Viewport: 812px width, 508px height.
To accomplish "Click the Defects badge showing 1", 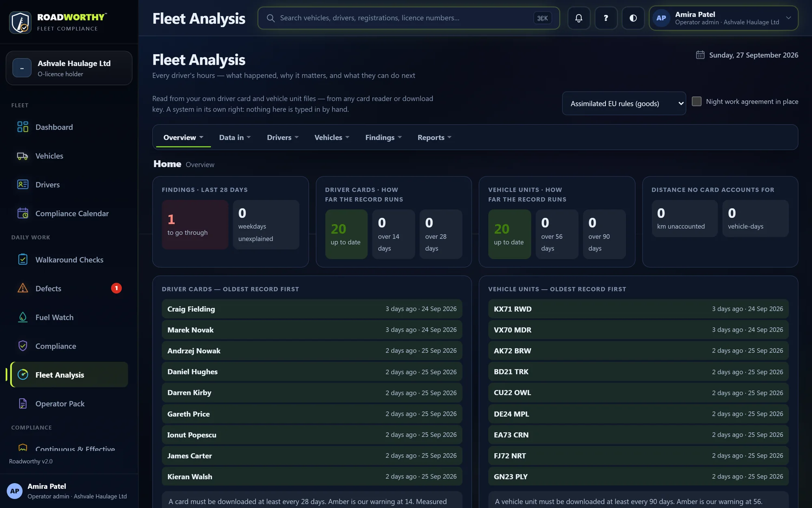I will (x=116, y=288).
